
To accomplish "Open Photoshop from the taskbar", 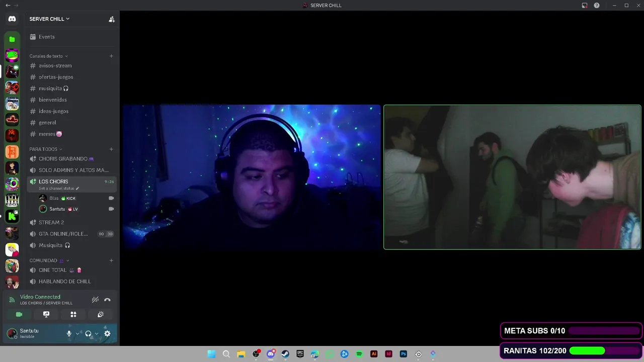I will coord(404,354).
